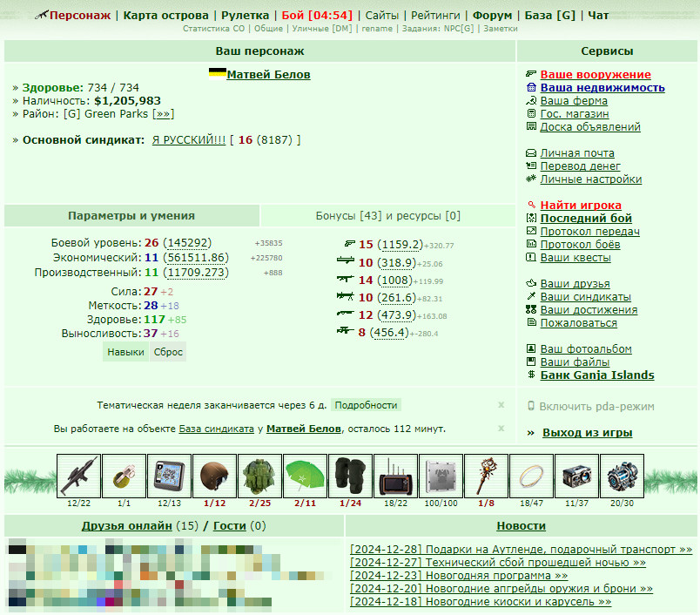
Task: Click the turbine engine item 20/30
Action: pos(622,476)
